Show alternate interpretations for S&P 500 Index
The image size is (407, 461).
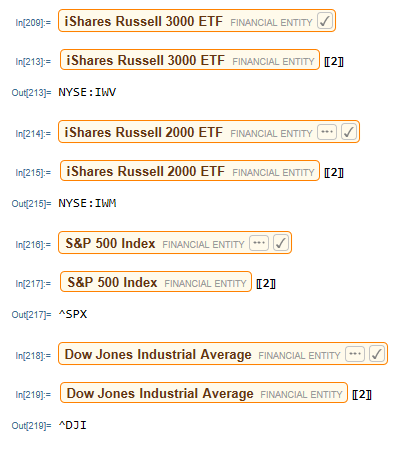(259, 243)
